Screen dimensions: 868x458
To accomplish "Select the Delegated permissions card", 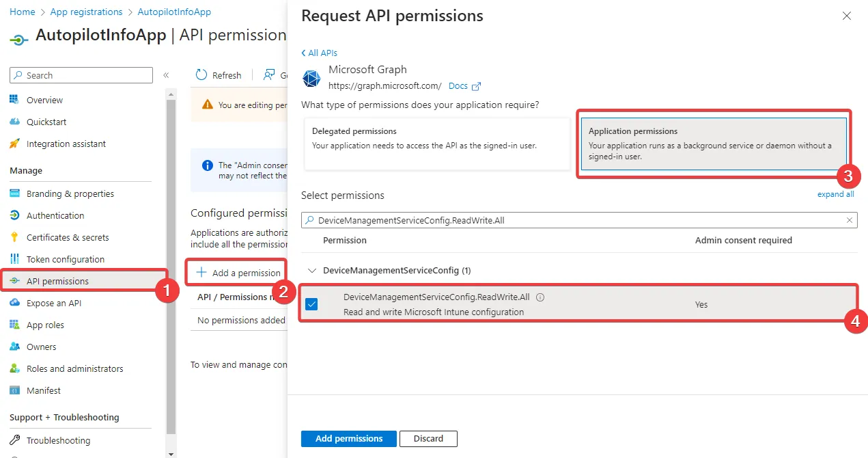I will tap(437, 144).
